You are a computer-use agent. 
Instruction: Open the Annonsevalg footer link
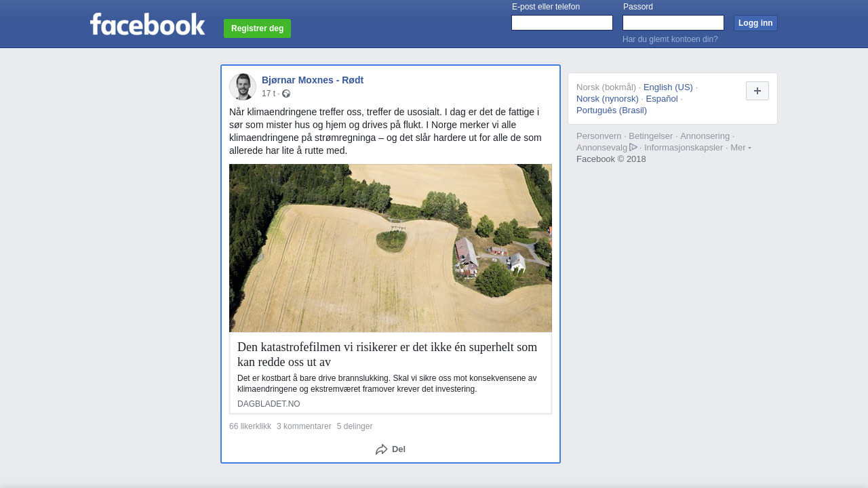(601, 147)
